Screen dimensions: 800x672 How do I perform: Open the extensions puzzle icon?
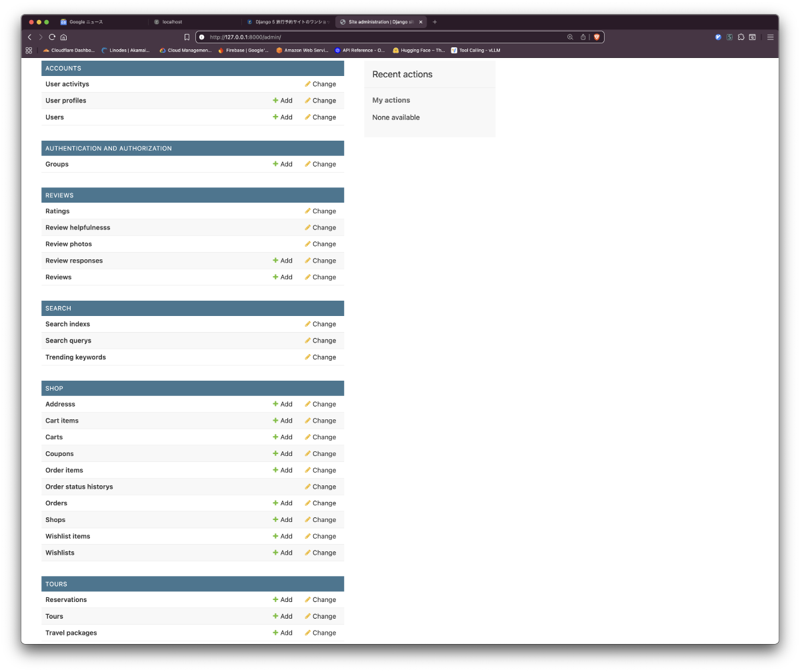click(x=741, y=37)
